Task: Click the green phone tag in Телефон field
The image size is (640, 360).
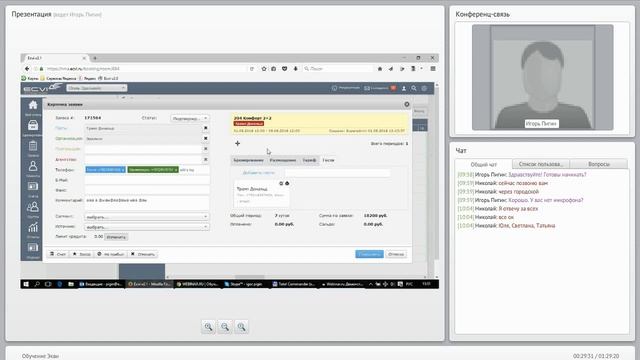Action: click(153, 169)
